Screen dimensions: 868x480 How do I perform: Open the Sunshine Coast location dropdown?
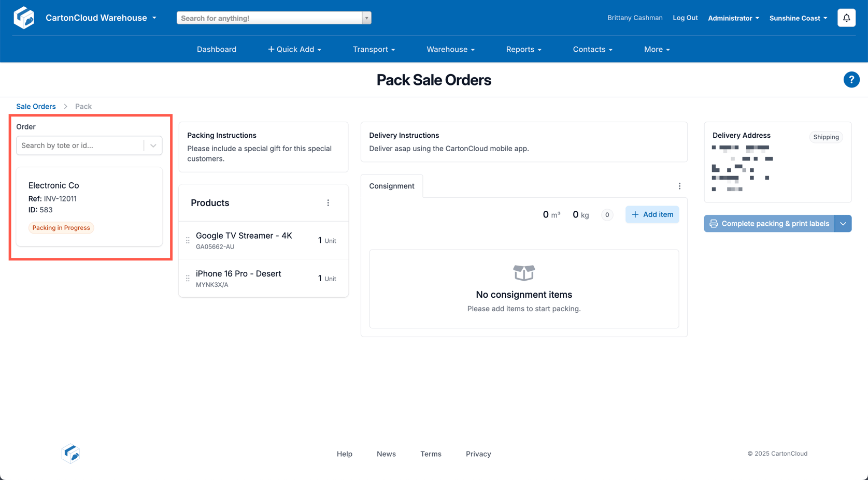[x=798, y=18]
